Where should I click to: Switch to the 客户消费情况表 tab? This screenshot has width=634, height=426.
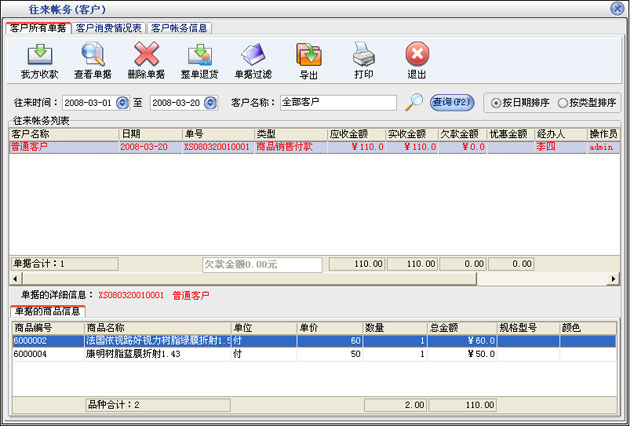pyautogui.click(x=109, y=28)
